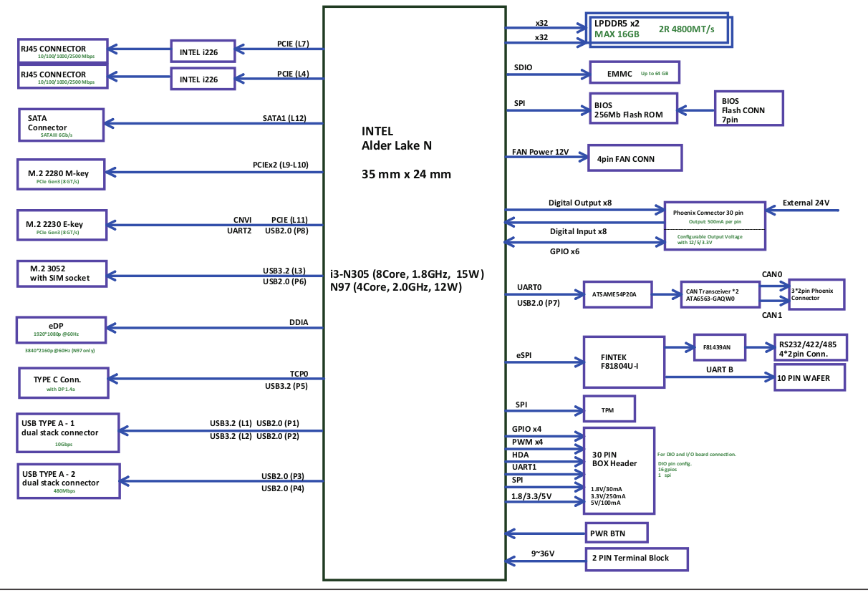Select the SATA1 (L12) signal label
This screenshot has width=868, height=595.
click(284, 119)
